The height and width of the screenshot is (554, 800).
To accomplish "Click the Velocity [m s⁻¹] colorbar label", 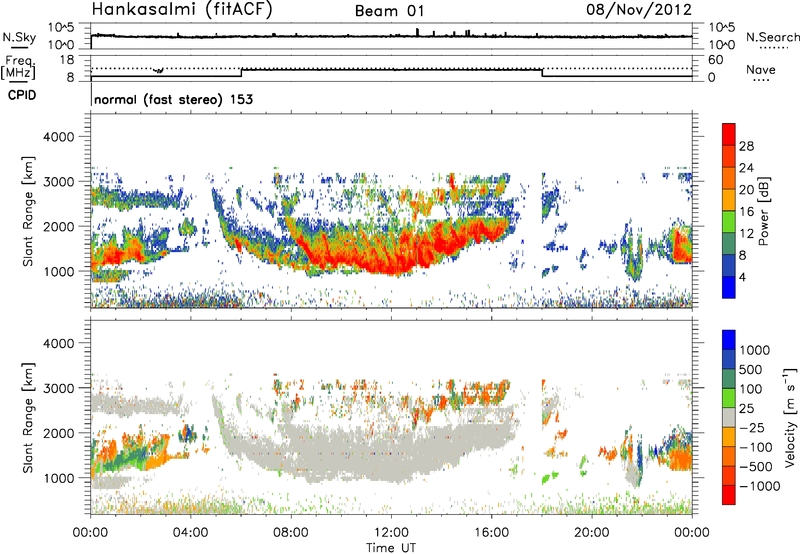I will (x=790, y=417).
